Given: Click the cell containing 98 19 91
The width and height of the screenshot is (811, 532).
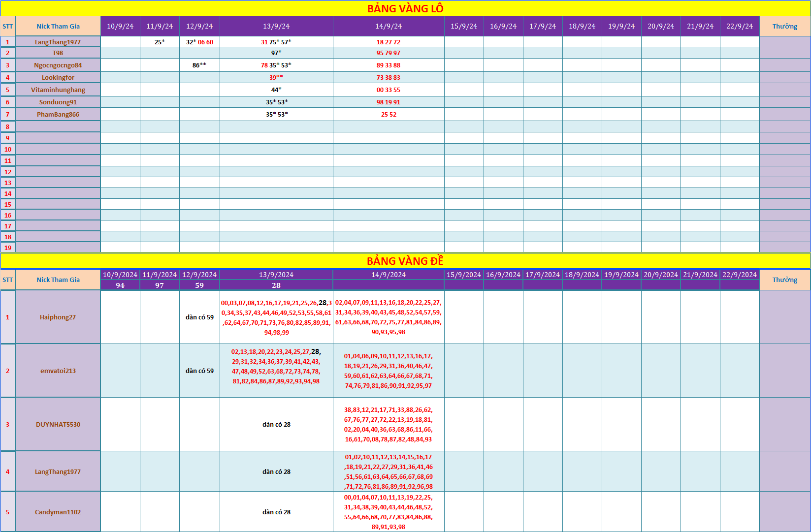Looking at the screenshot, I should coord(389,102).
